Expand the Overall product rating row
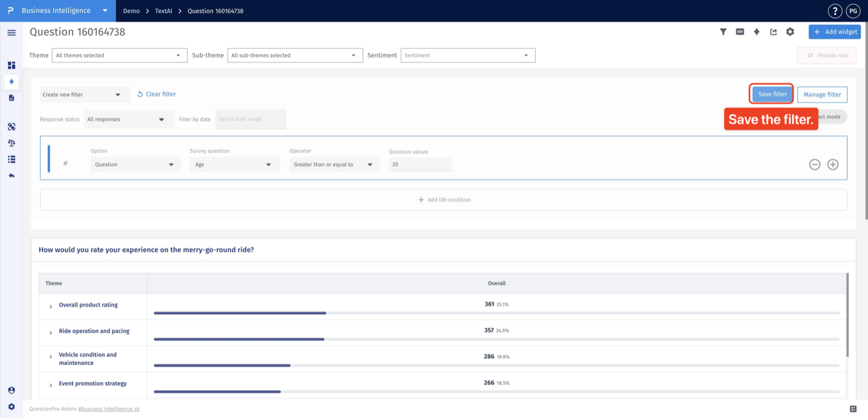The height and width of the screenshot is (420, 868). coord(51,307)
